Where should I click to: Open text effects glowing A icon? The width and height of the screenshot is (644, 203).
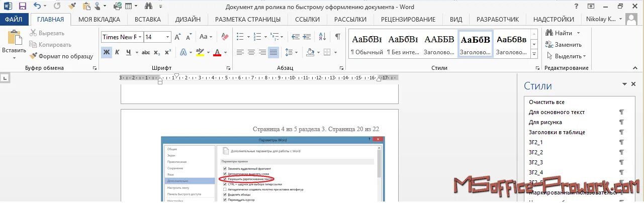pyautogui.click(x=183, y=52)
